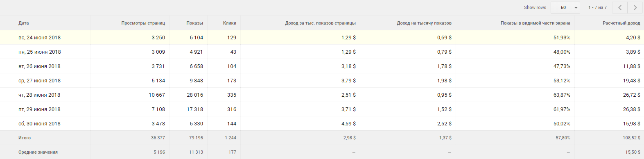Image resolution: width=644 pixels, height=159 pixels.
Task: Sort by the Показы column header
Action: (194, 23)
